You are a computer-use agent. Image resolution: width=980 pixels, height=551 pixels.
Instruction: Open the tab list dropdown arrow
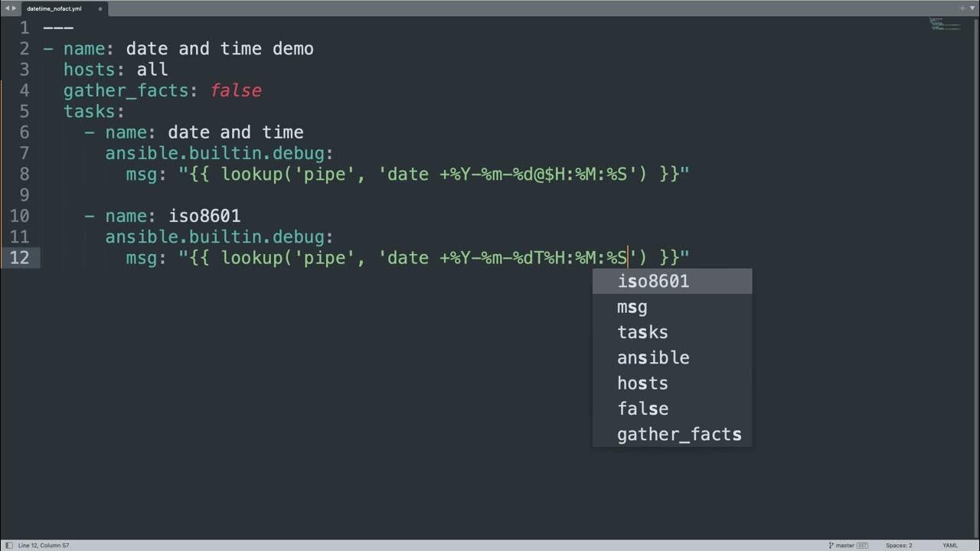(x=972, y=8)
